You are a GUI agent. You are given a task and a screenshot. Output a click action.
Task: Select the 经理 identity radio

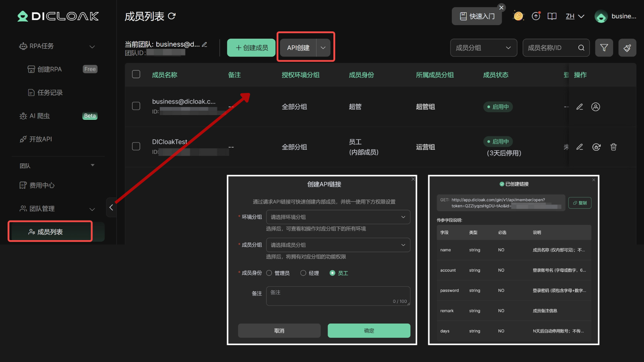click(x=303, y=273)
